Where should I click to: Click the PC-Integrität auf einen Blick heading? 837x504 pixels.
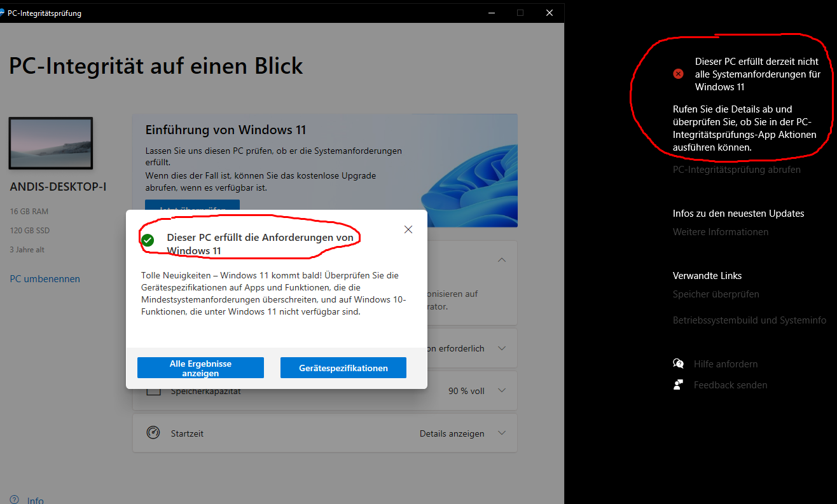point(156,65)
